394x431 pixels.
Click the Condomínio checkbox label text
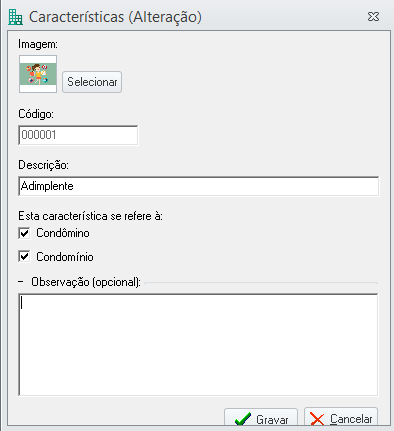click(x=65, y=257)
